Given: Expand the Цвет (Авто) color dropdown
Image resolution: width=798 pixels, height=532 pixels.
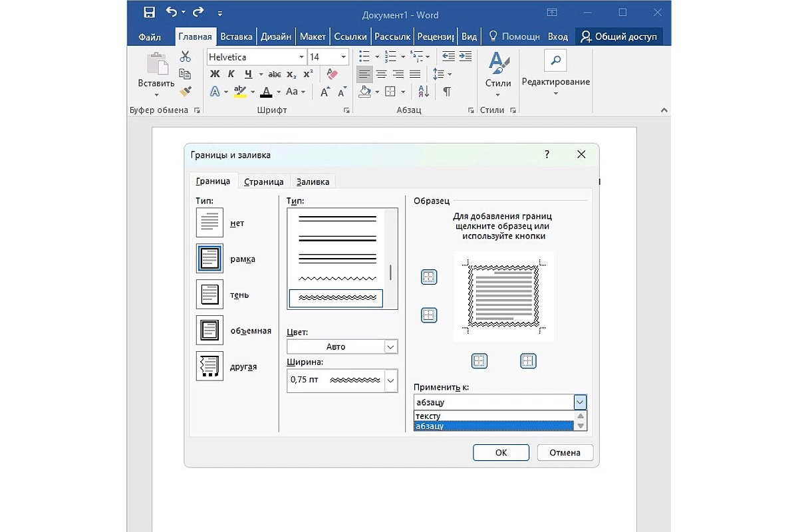Looking at the screenshot, I should pyautogui.click(x=391, y=347).
